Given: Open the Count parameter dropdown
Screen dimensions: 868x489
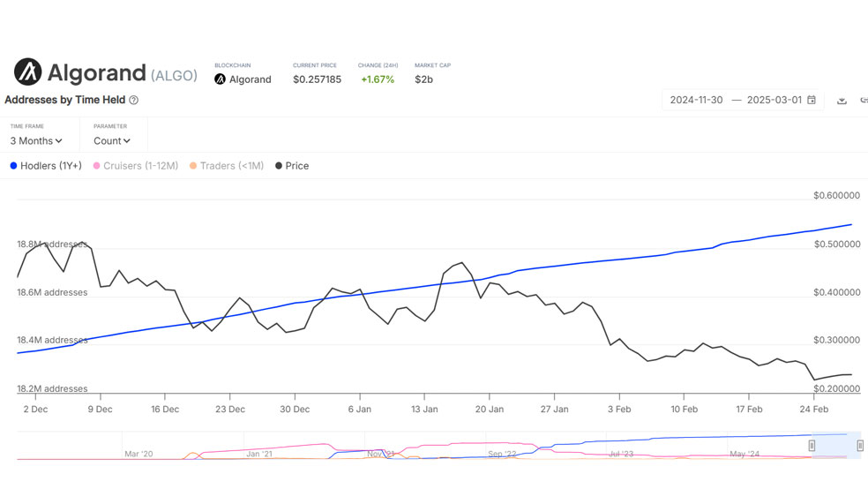Looking at the screenshot, I should [x=112, y=140].
